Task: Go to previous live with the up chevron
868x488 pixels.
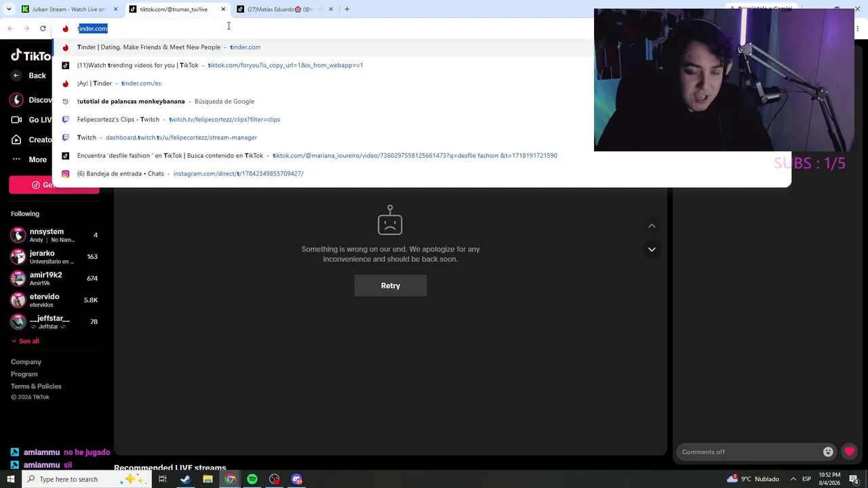Action: point(652,226)
